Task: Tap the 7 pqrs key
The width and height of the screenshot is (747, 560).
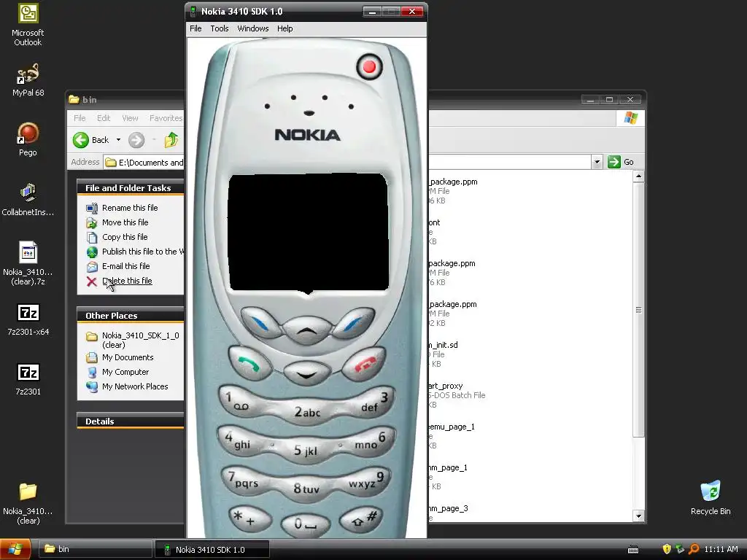Action: tap(243, 480)
